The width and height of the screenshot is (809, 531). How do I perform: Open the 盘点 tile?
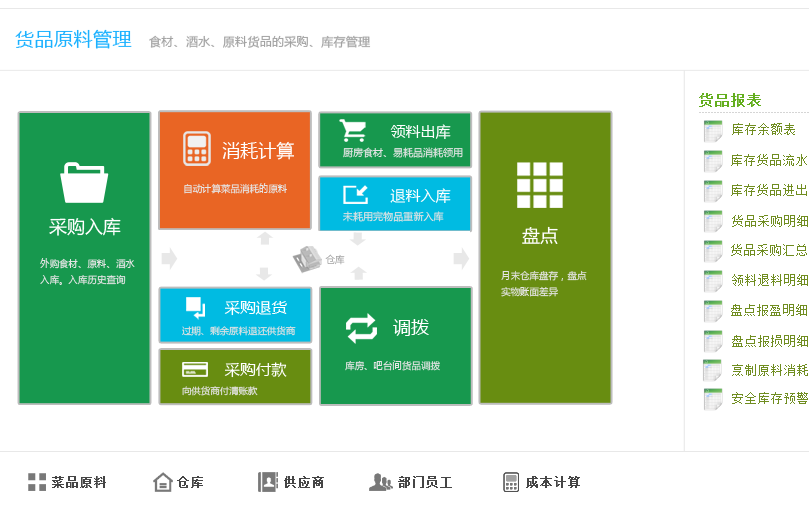click(545, 258)
